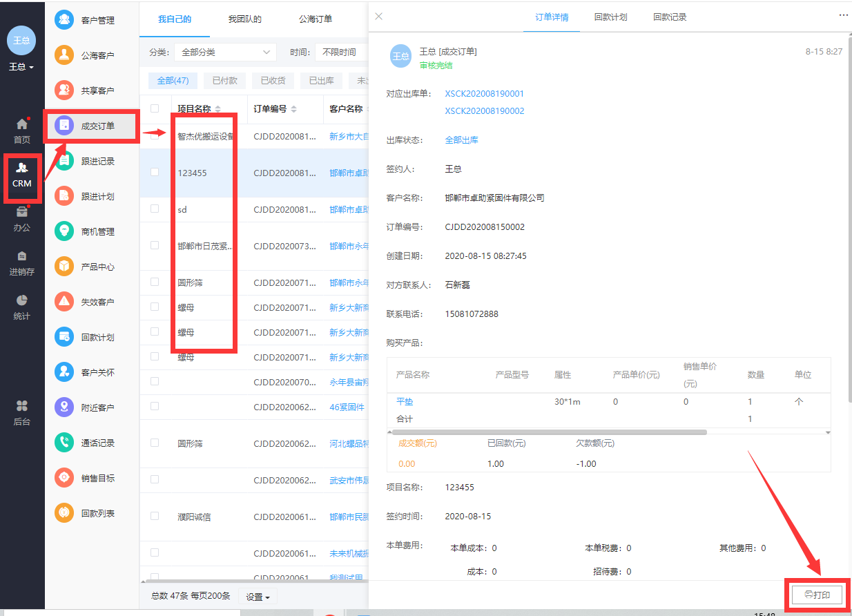
Task: Open the 不限时间 time filter dropdown
Action: pos(341,52)
